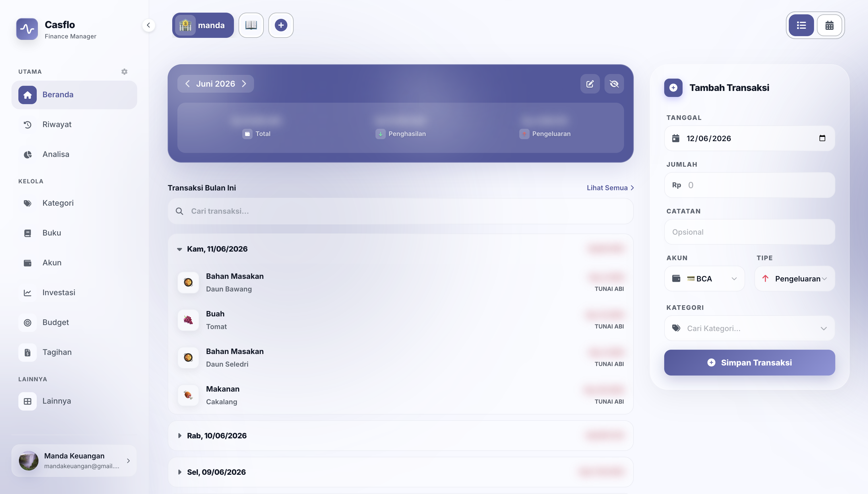Screen dimensions: 868x494
Task: Click the Budget target icon
Action: coord(28,323)
